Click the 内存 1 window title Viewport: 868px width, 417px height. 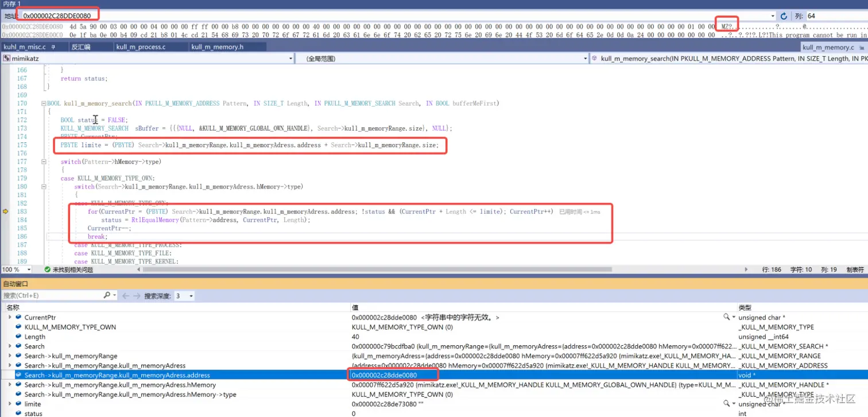(x=11, y=4)
